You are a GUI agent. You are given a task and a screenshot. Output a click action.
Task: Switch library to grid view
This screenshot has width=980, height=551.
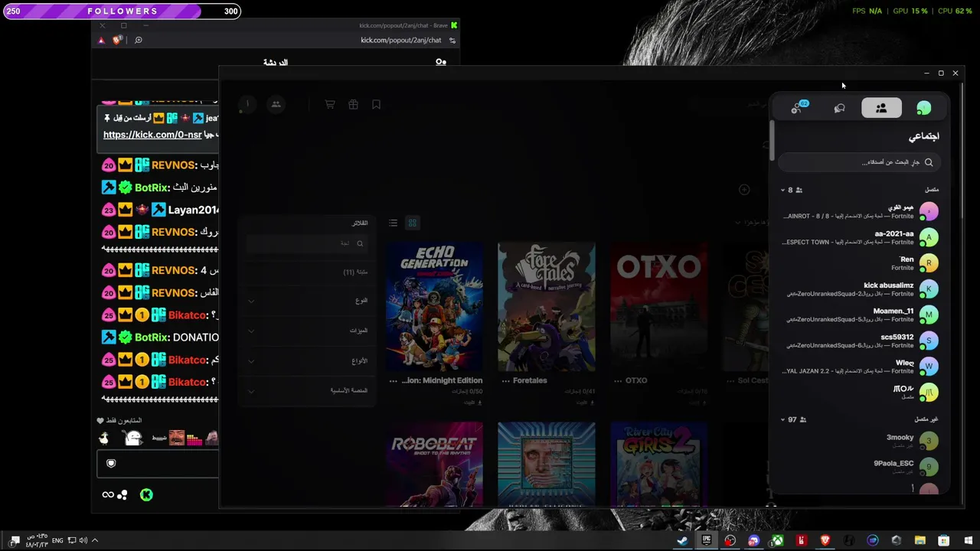tap(412, 223)
